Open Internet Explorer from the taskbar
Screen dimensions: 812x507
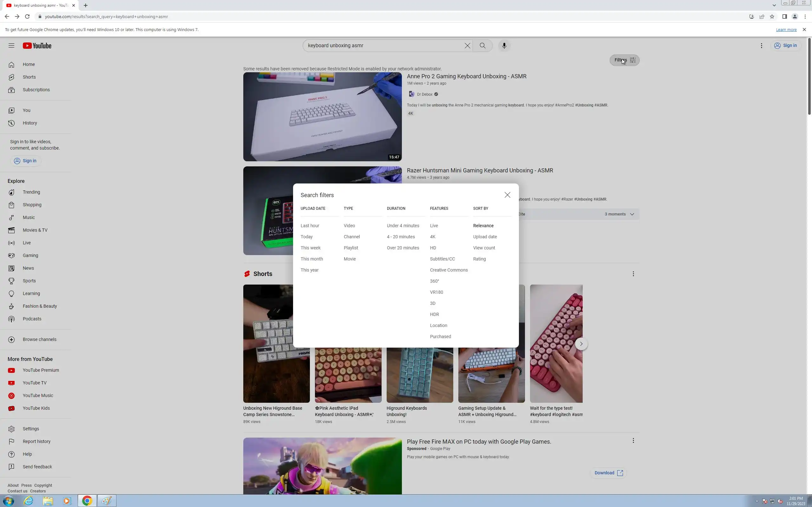coord(29,501)
